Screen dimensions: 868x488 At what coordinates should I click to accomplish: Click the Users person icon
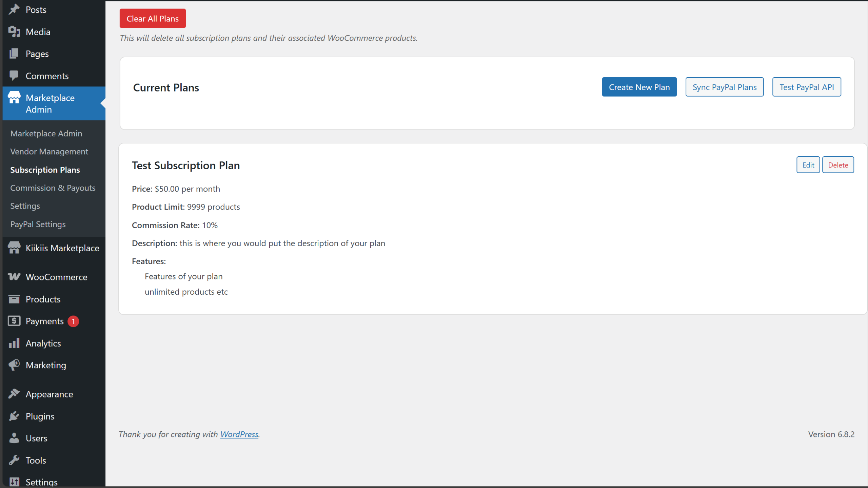pyautogui.click(x=14, y=438)
